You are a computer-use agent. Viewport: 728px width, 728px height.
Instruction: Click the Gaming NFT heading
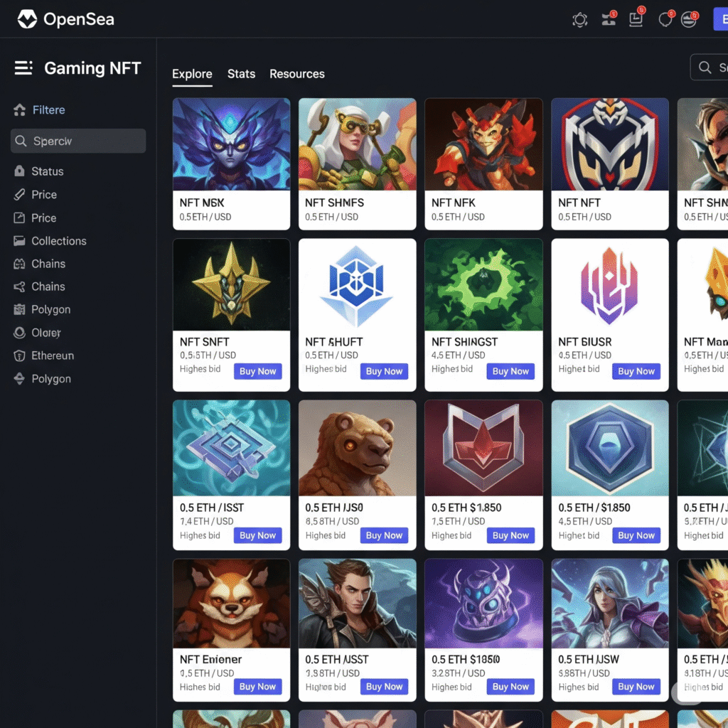click(92, 68)
